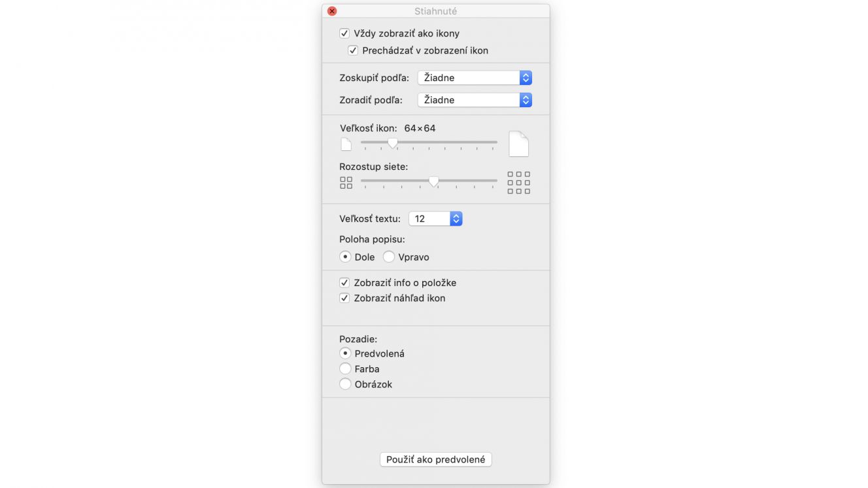
Task: Close the Stiahnuté view options window
Action: click(332, 11)
